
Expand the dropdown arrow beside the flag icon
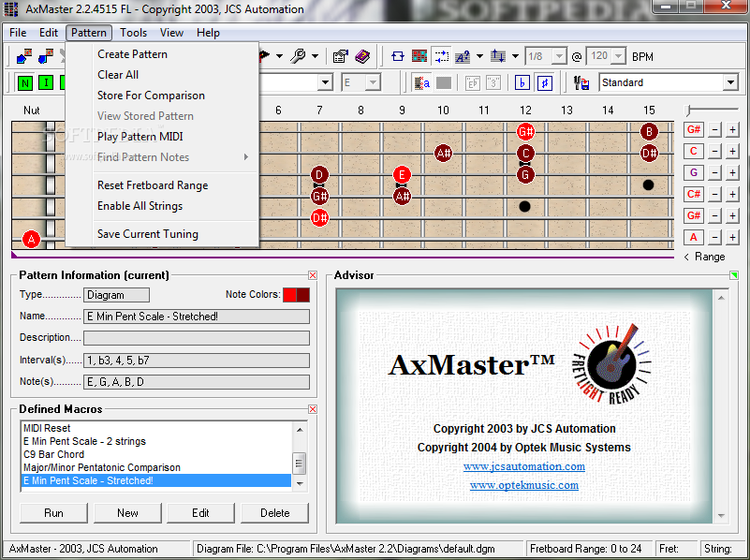pos(279,56)
